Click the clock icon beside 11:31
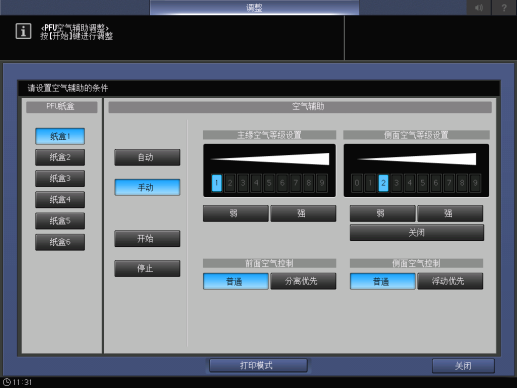Image resolution: width=517 pixels, height=388 pixels. (x=6, y=382)
